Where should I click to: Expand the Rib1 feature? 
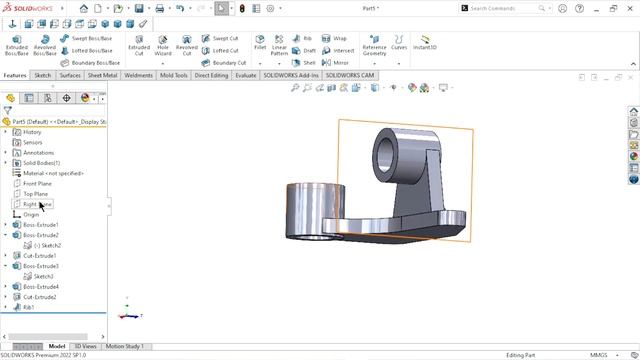pyautogui.click(x=5, y=307)
